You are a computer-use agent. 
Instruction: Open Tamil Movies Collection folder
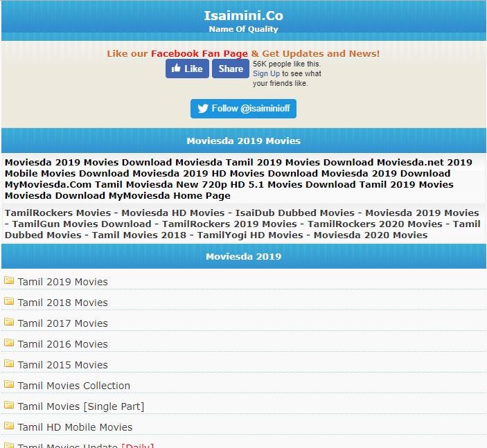tap(74, 386)
